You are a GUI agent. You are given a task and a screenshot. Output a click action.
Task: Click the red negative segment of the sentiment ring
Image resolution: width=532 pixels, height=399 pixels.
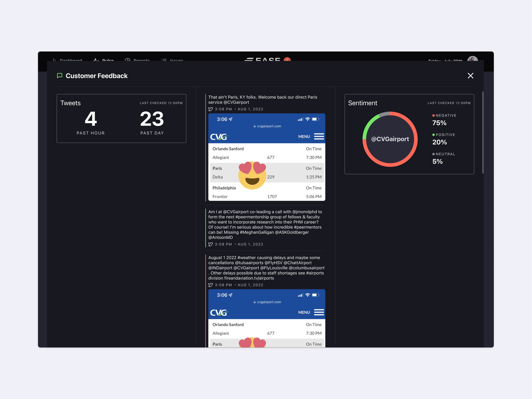416,139
